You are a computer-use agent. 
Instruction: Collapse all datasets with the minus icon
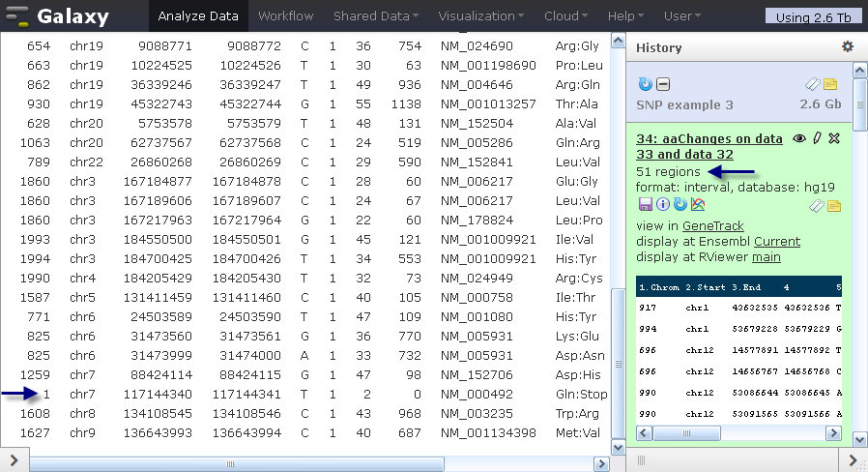(663, 84)
